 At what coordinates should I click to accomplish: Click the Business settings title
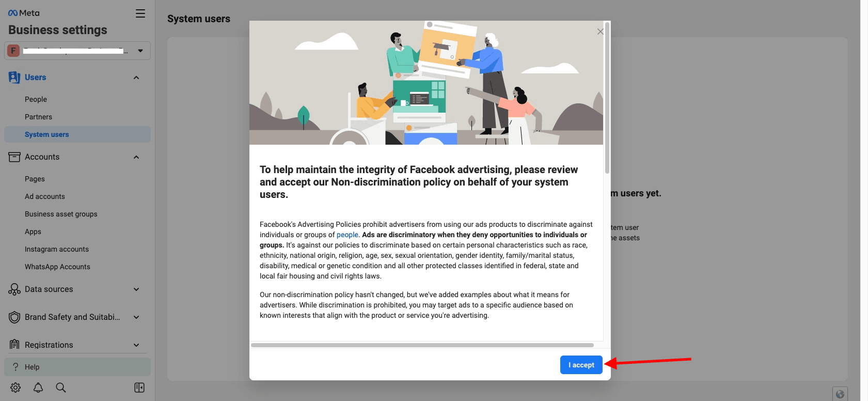(x=58, y=30)
